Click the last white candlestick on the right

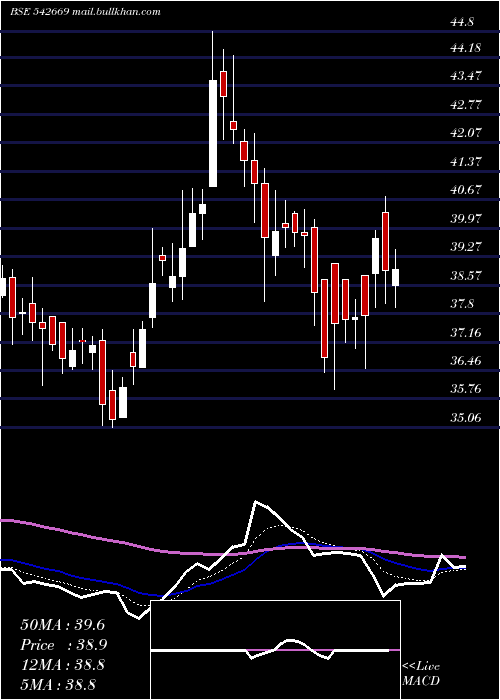click(395, 277)
